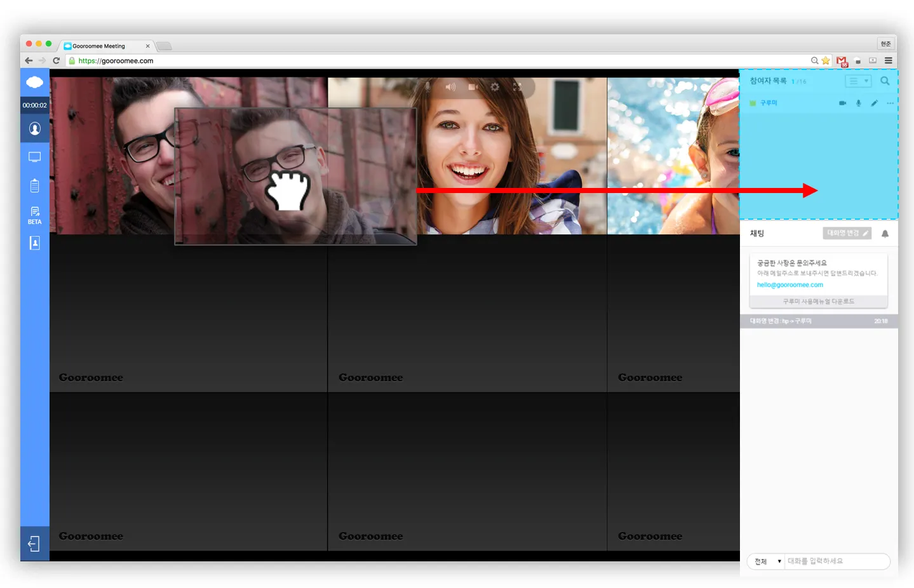Mute the microphone in the video toolbar
The height and width of the screenshot is (588, 914).
[x=427, y=86]
